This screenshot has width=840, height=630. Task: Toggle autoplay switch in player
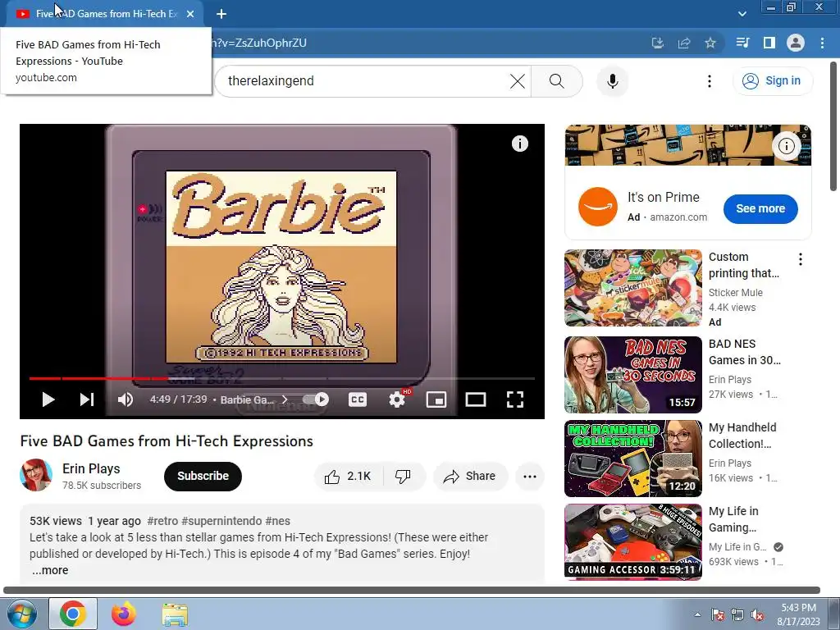point(316,399)
